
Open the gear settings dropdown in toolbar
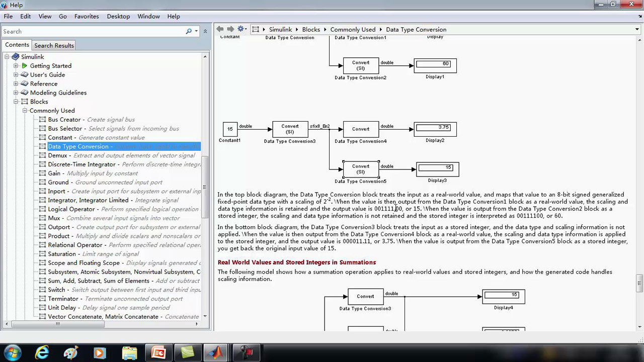(243, 29)
